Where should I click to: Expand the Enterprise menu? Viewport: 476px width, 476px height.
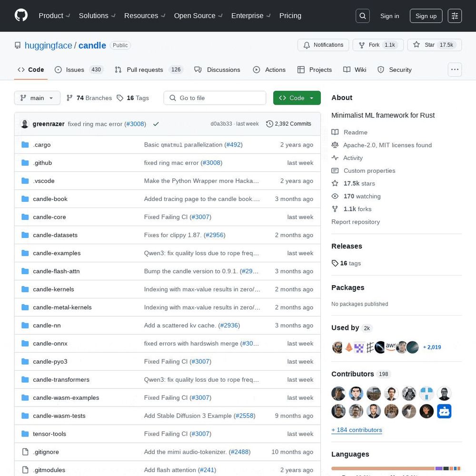click(x=251, y=16)
